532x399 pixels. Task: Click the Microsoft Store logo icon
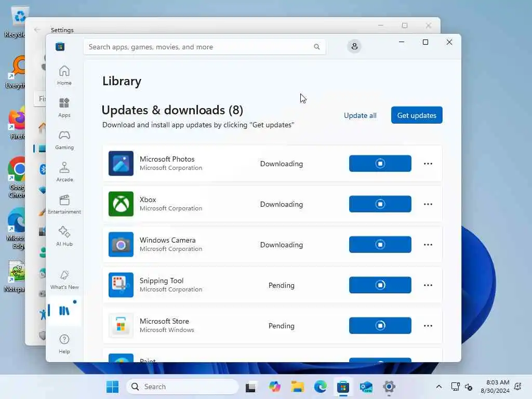coord(60,46)
